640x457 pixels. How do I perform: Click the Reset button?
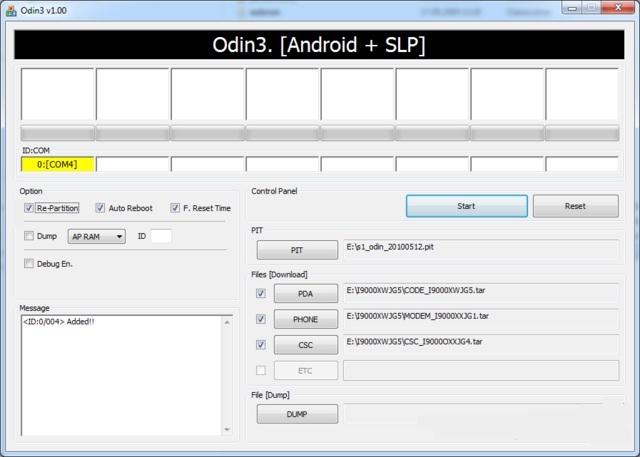[576, 206]
